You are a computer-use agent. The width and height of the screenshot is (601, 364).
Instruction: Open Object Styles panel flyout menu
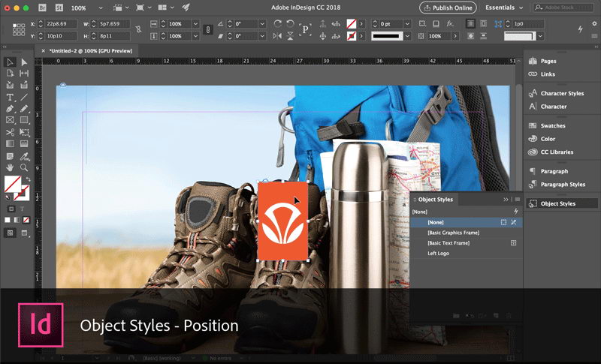tap(517, 200)
